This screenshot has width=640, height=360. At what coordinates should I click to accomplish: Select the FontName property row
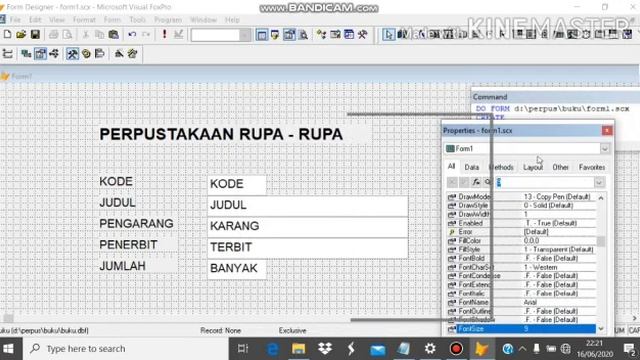point(521,302)
